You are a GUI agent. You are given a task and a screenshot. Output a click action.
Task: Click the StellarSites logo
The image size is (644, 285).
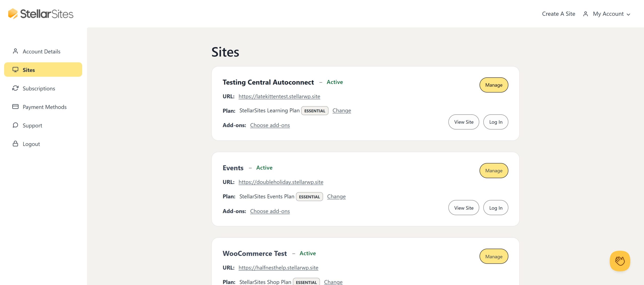40,14
